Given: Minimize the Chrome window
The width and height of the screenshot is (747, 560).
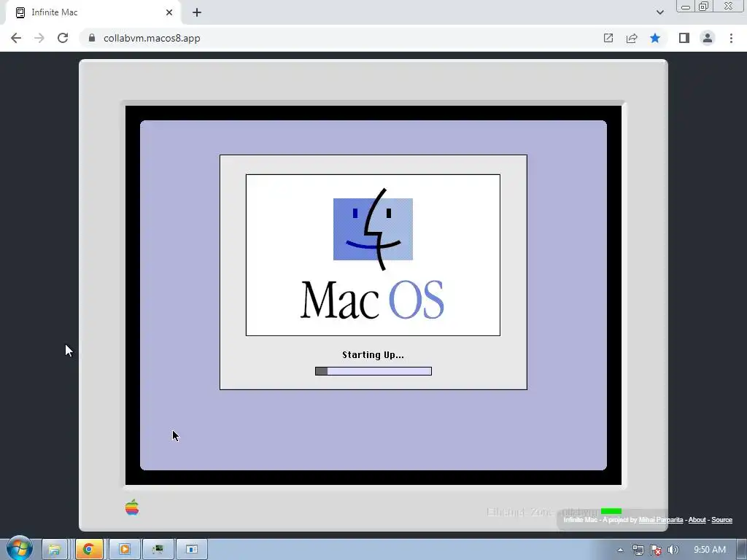Looking at the screenshot, I should [686, 6].
